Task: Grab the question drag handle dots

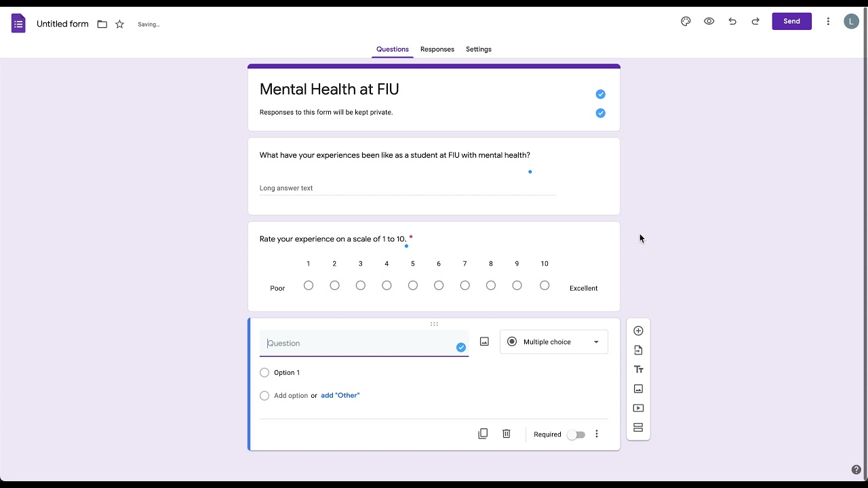Action: coord(434,324)
